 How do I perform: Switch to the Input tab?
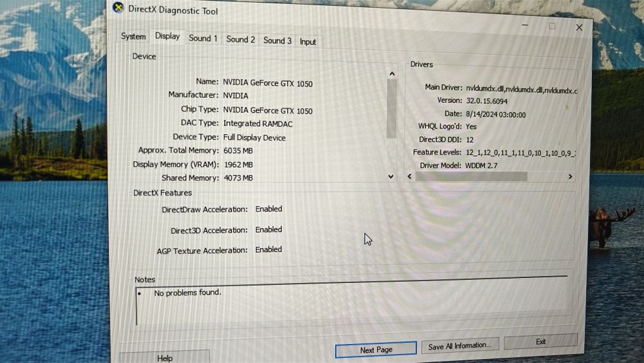[x=308, y=42]
